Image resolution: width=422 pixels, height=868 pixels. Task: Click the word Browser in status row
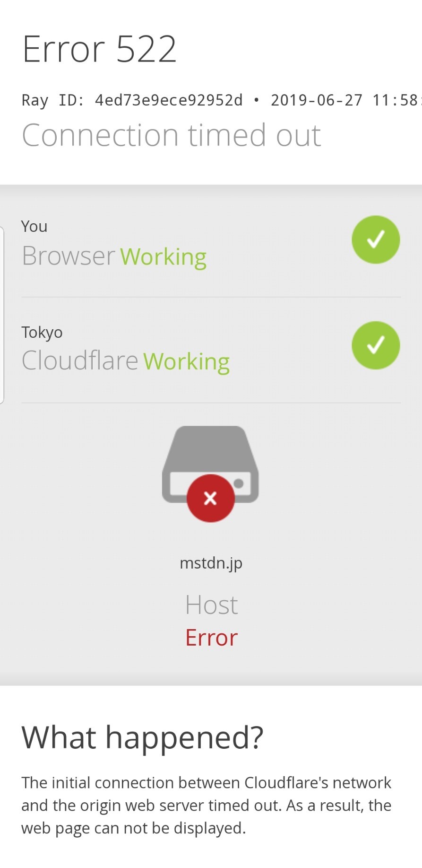tap(69, 256)
